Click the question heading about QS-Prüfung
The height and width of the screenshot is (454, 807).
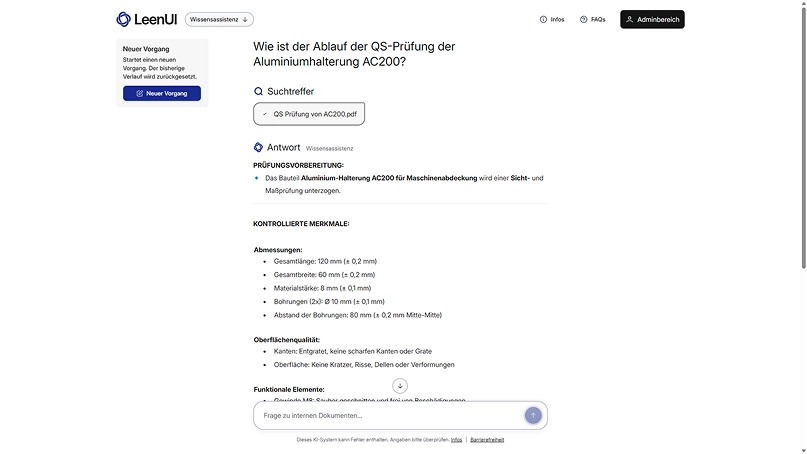[x=354, y=54]
